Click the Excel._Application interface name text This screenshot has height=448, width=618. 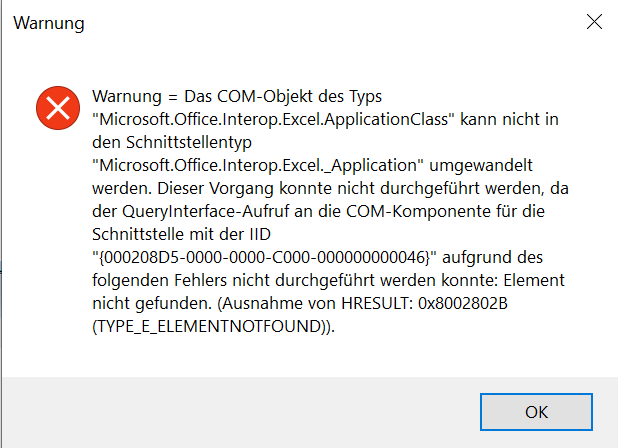coord(257,165)
